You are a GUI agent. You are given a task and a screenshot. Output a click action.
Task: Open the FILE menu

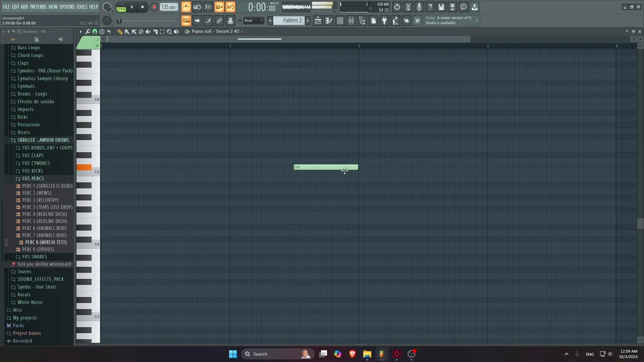coord(6,7)
